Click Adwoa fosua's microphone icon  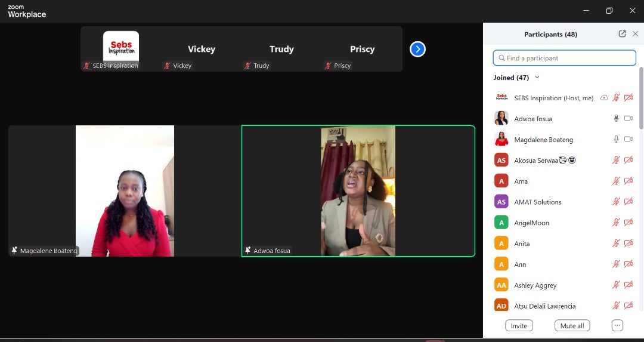[x=617, y=119]
